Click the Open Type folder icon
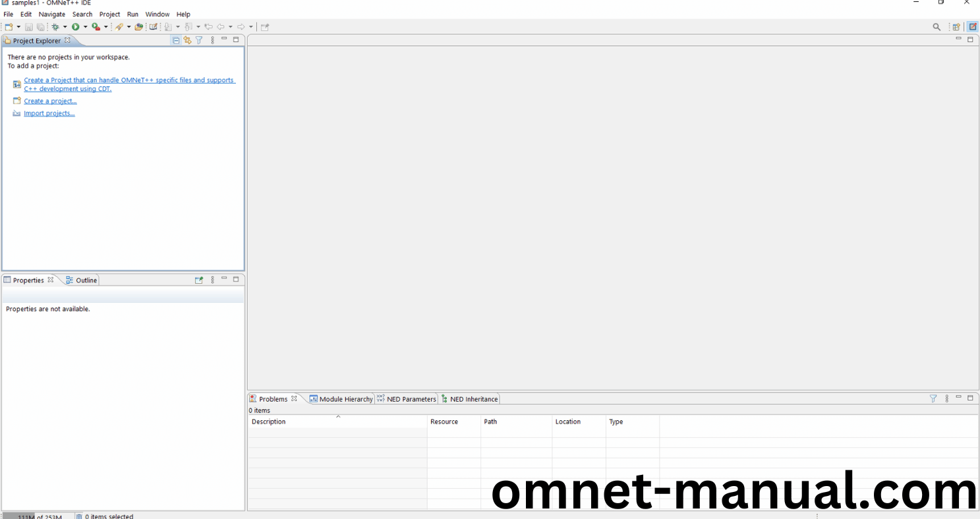Viewport: 980px width, 519px height. [139, 27]
